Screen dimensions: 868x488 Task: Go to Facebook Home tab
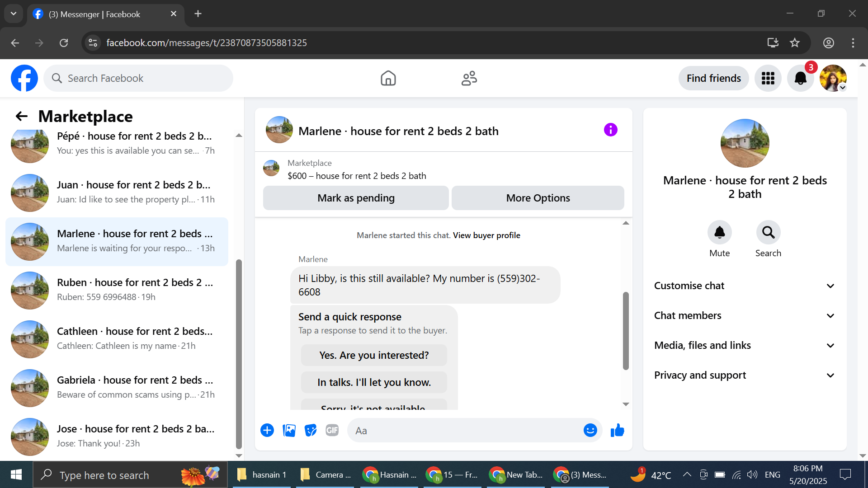click(x=388, y=79)
